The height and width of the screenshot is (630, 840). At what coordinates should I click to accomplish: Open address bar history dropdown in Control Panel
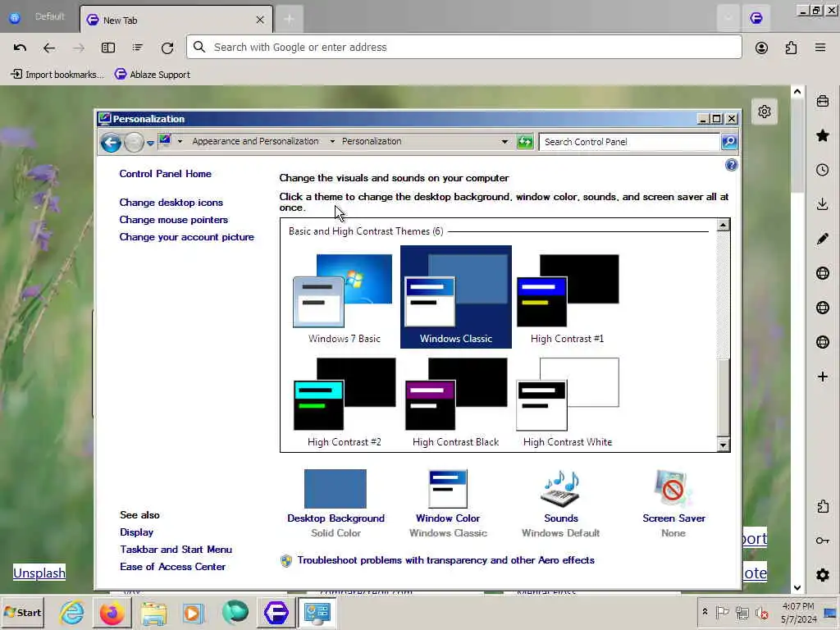coord(504,142)
